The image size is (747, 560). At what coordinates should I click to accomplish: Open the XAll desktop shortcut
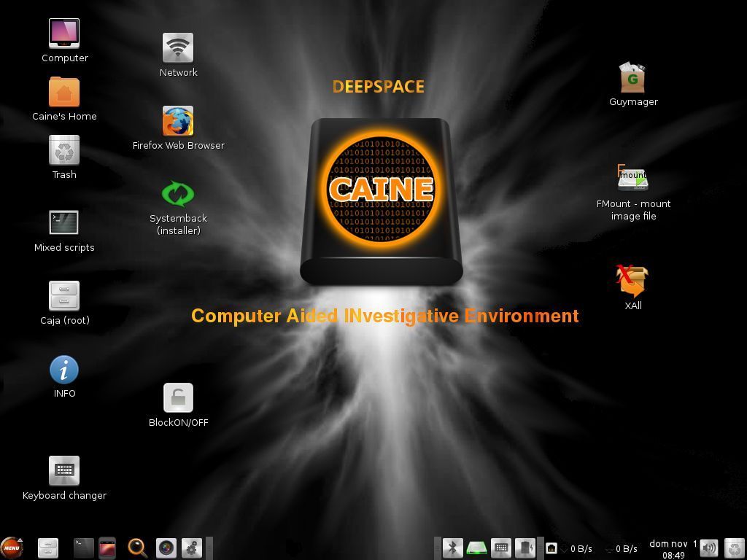click(x=632, y=281)
